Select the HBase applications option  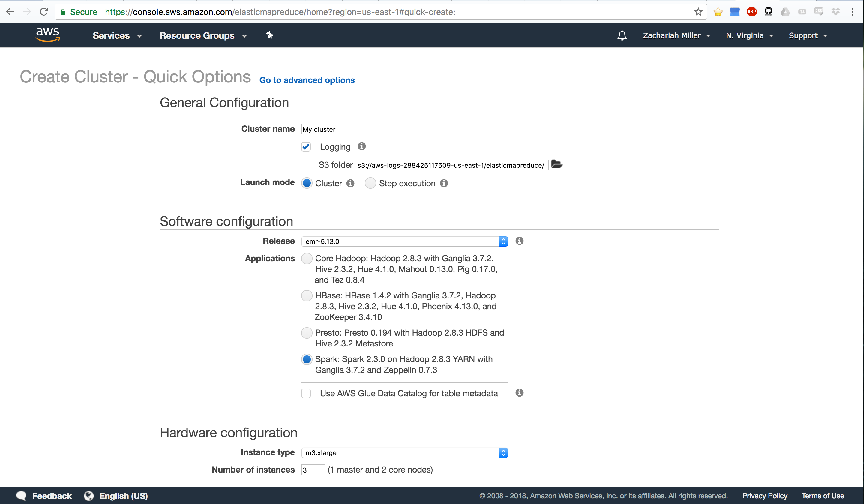coord(307,295)
